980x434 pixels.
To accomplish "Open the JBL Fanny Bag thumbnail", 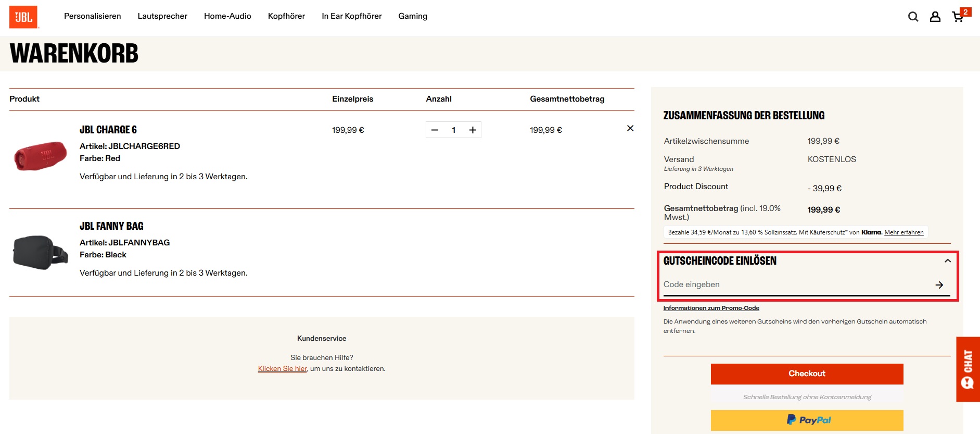I will [x=40, y=252].
